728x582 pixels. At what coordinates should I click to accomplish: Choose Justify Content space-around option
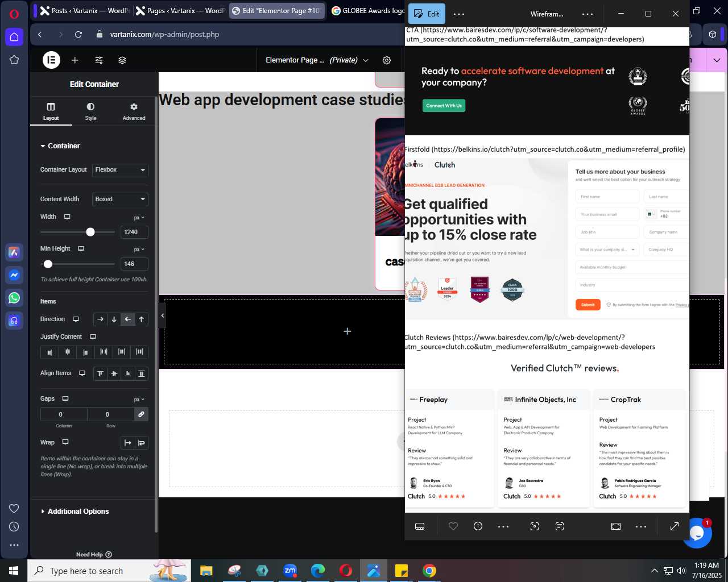(121, 352)
